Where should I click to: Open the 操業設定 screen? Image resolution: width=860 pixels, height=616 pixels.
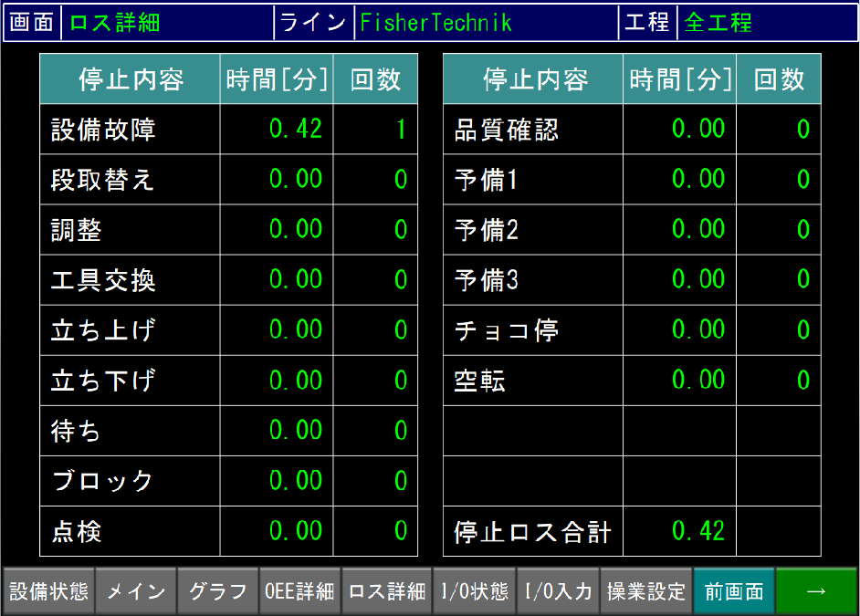coord(646,590)
